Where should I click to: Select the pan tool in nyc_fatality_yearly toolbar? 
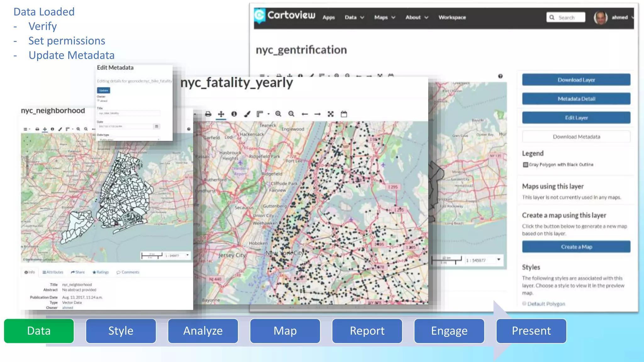click(221, 114)
